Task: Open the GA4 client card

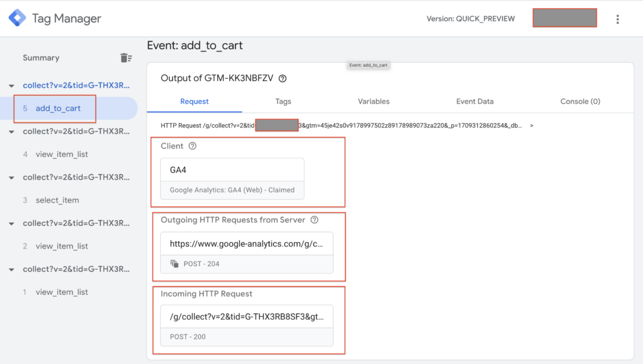Action: click(x=232, y=179)
